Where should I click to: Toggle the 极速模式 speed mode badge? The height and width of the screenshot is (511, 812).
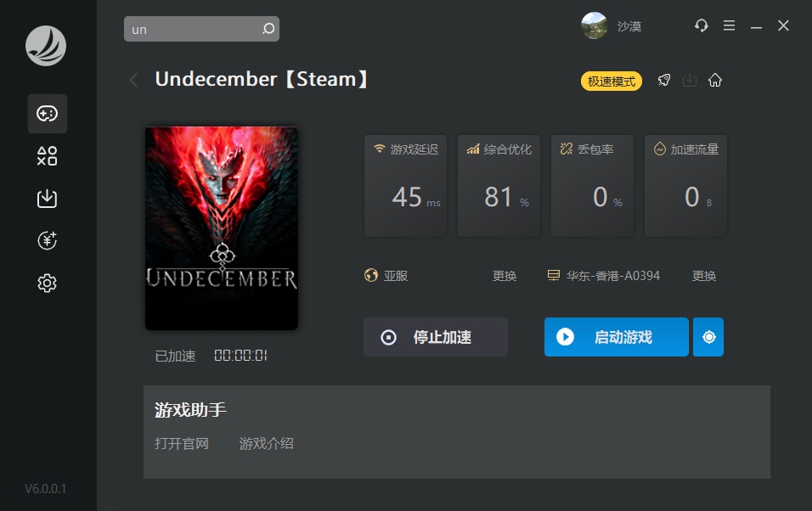pos(611,81)
